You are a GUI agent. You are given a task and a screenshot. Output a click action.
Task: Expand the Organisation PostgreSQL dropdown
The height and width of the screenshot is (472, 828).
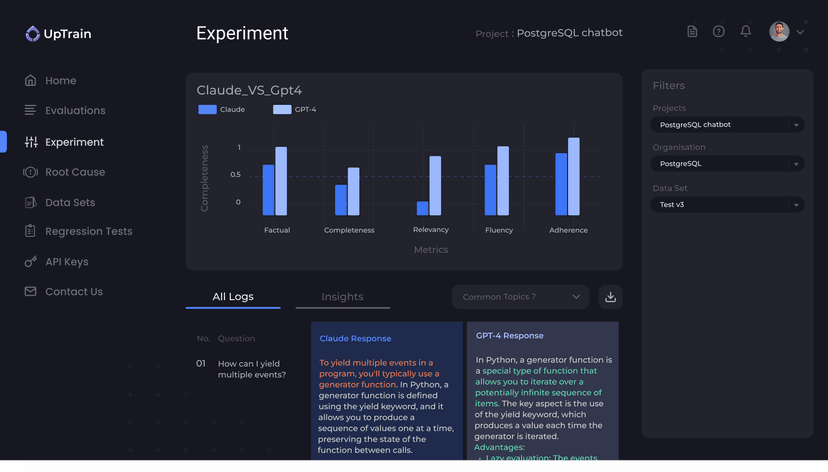727,164
